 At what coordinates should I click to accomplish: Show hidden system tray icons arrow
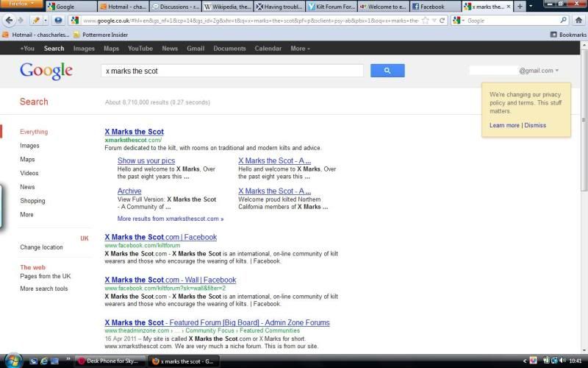click(x=525, y=361)
